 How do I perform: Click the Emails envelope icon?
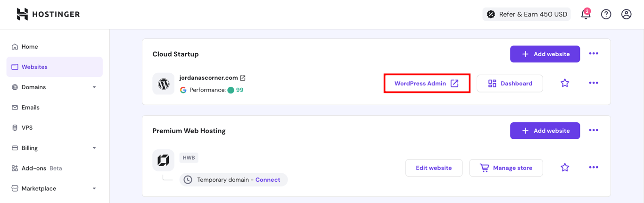15,108
